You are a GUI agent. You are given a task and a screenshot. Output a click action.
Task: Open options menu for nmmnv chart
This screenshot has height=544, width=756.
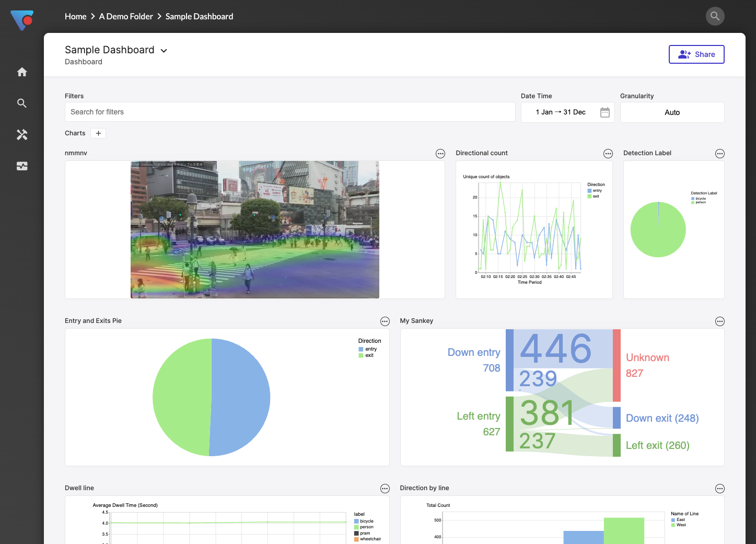(440, 154)
